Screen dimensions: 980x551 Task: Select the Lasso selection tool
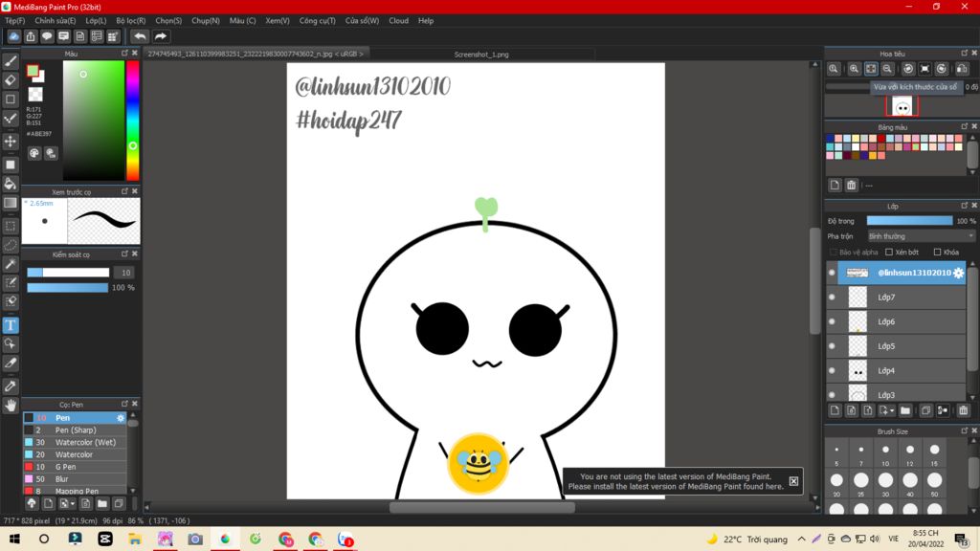click(x=11, y=245)
